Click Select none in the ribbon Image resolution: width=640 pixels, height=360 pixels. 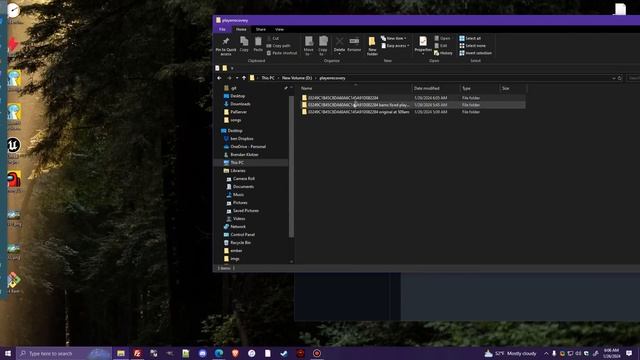(x=472, y=46)
